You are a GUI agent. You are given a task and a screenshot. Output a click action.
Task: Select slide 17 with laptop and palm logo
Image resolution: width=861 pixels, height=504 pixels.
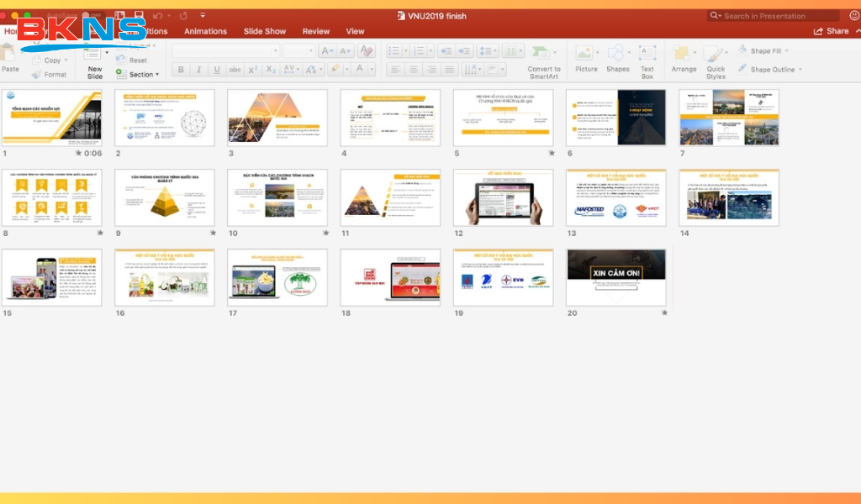click(x=277, y=277)
